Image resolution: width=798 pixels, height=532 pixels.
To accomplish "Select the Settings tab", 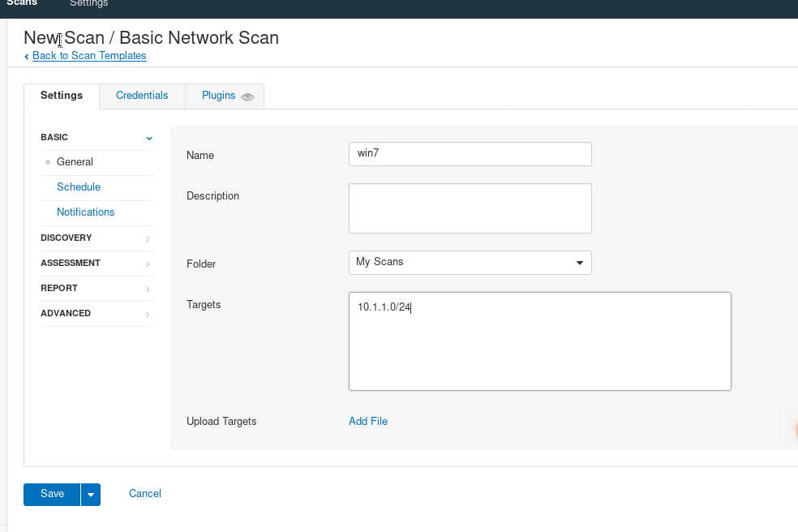I will [x=62, y=96].
